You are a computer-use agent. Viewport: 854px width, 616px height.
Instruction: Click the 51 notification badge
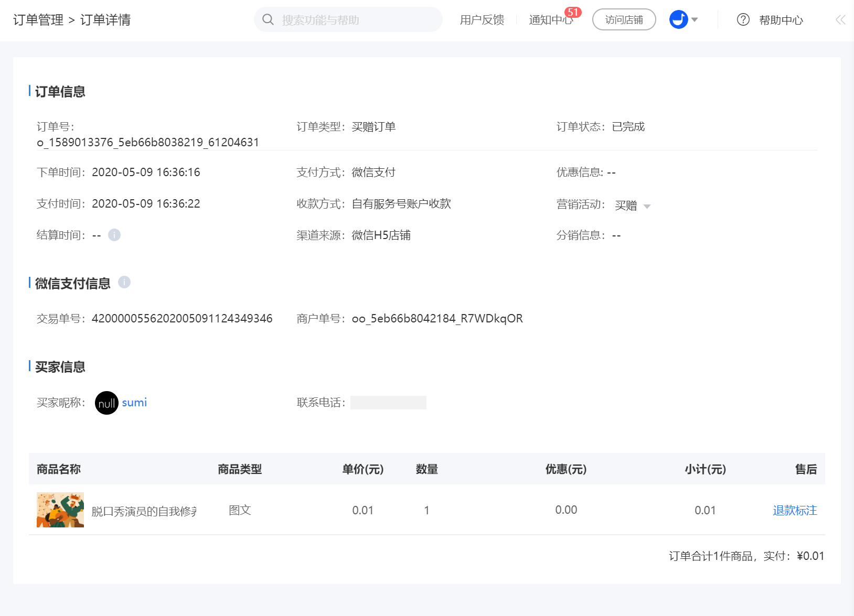point(573,12)
